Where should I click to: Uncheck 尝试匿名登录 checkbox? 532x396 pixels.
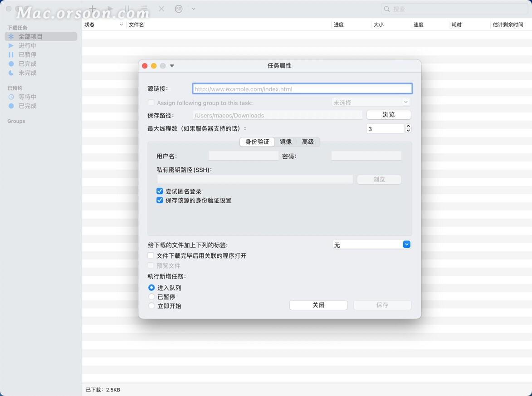coord(160,191)
